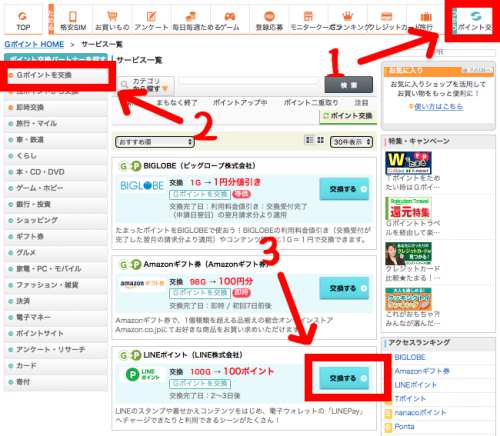Open the first W campaign banner
The width and height of the screenshot is (500, 436).
408,163
